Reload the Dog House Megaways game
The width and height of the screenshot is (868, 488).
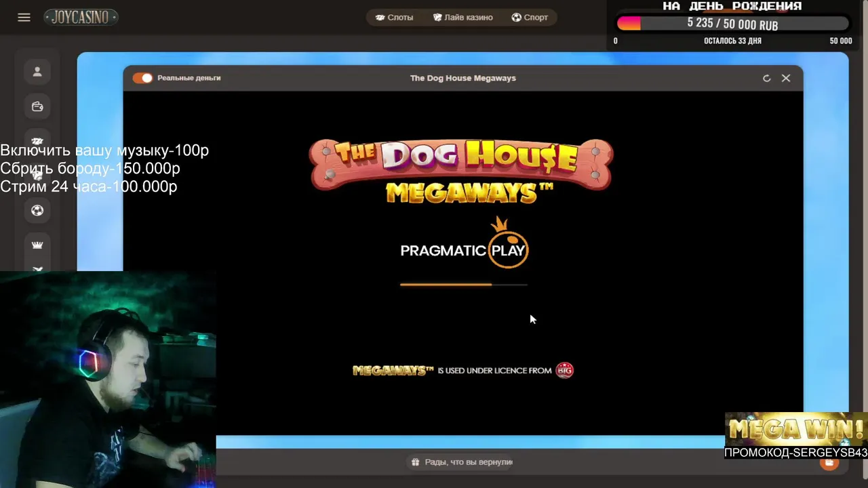(767, 78)
